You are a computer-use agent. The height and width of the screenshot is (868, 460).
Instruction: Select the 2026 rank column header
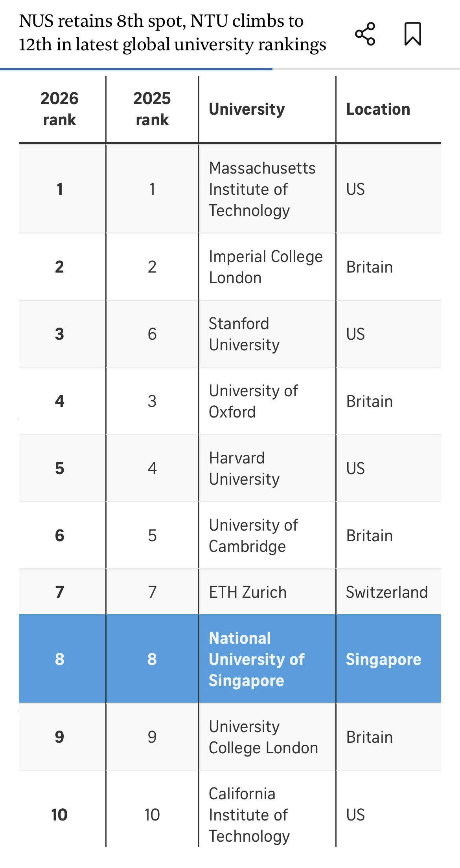(59, 109)
